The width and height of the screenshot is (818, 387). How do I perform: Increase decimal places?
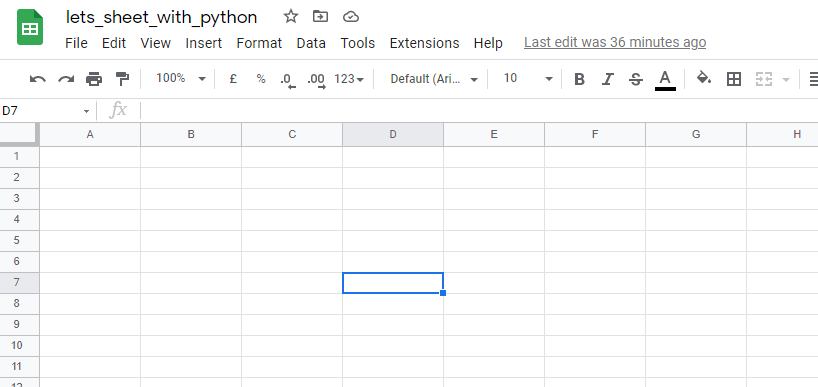[316, 80]
